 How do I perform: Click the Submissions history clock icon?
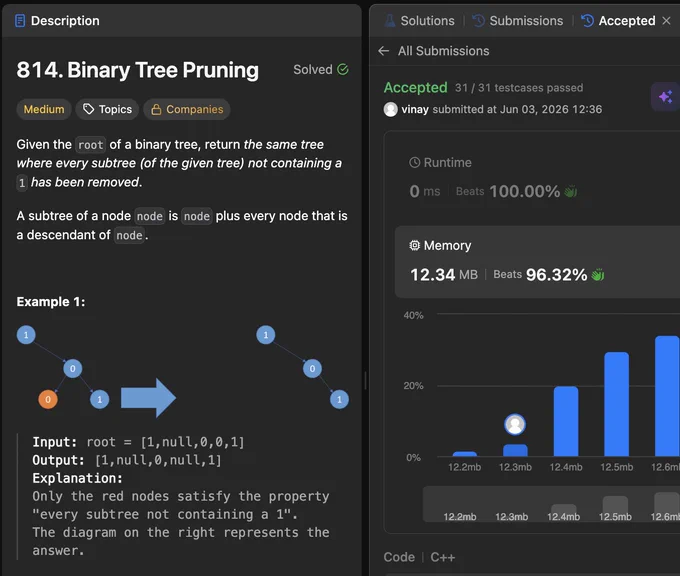pyautogui.click(x=478, y=20)
